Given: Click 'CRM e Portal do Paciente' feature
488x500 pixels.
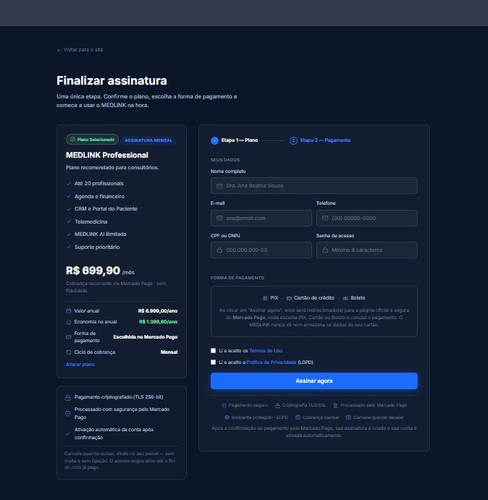Looking at the screenshot, I should pos(102,209).
